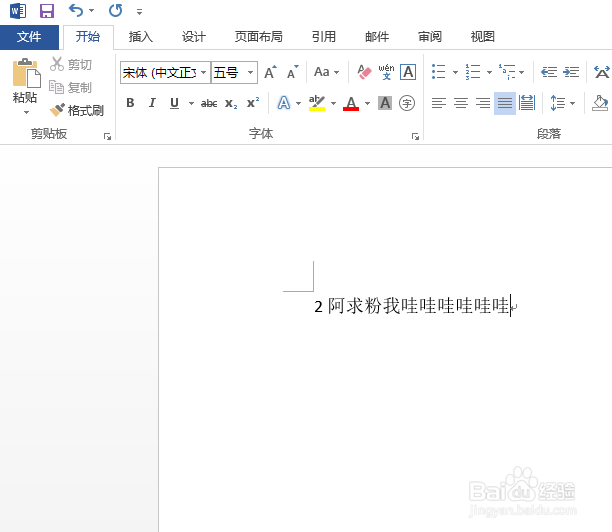Switch to the 引用 tab

pos(324,37)
